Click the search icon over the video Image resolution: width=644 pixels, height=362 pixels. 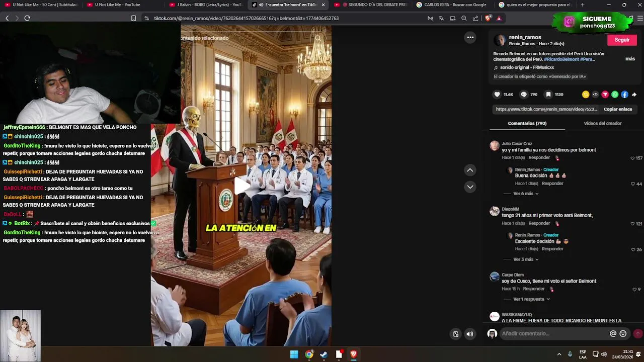pyautogui.click(x=317, y=38)
